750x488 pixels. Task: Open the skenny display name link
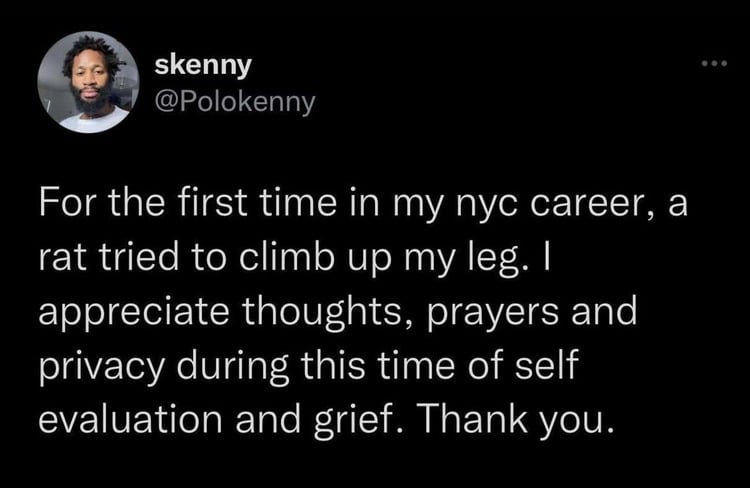pos(203,66)
